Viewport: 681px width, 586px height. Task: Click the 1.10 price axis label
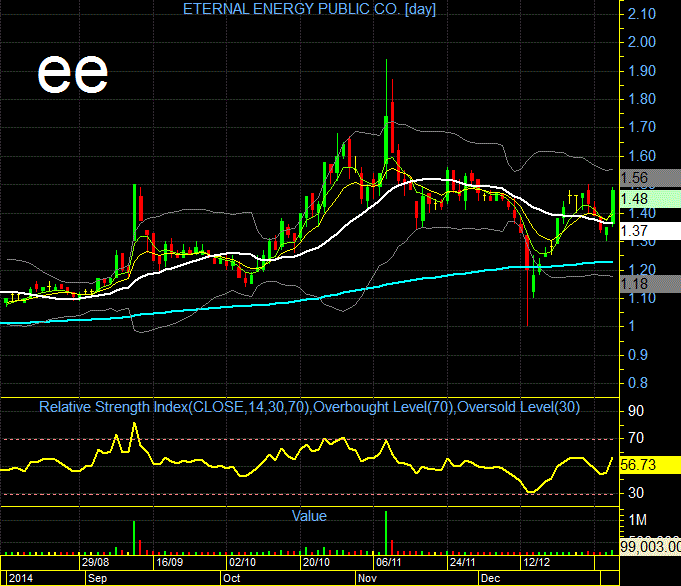[641, 298]
